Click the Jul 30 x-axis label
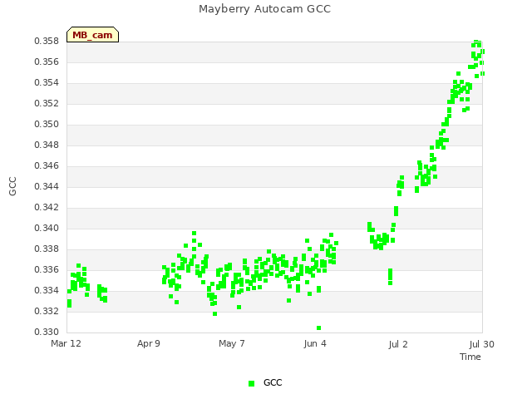Screen dimensions: 532x399 [481, 344]
